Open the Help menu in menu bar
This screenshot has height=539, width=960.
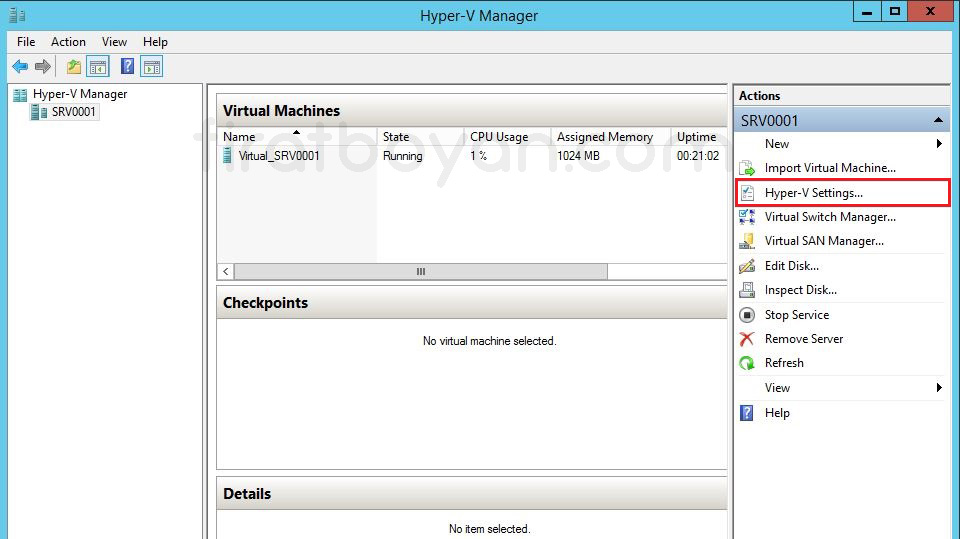[155, 42]
